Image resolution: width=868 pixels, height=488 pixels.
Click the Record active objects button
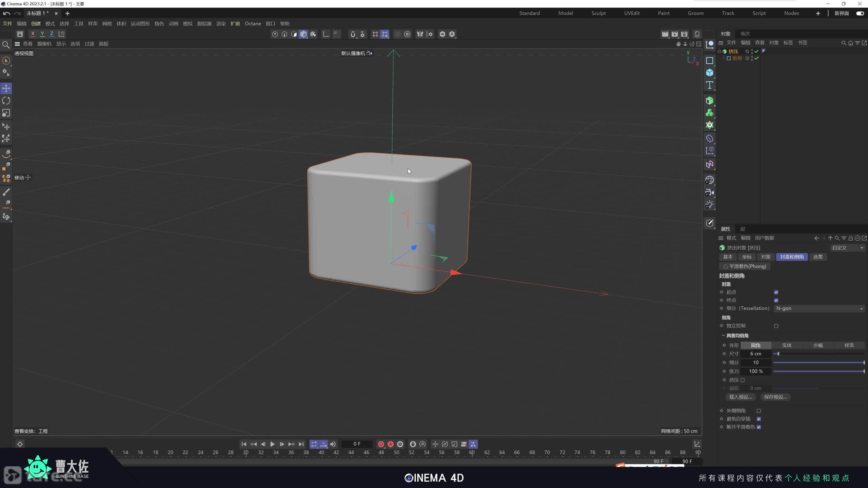tap(381, 444)
